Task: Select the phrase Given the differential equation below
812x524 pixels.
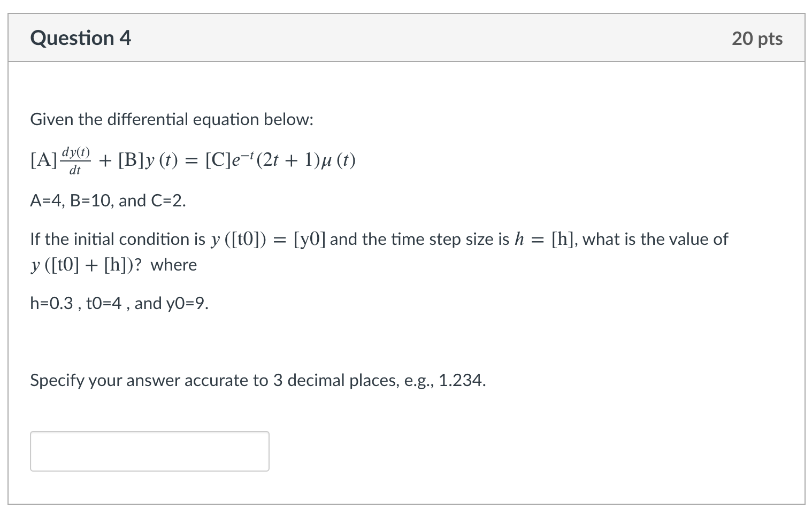Action: (x=172, y=119)
